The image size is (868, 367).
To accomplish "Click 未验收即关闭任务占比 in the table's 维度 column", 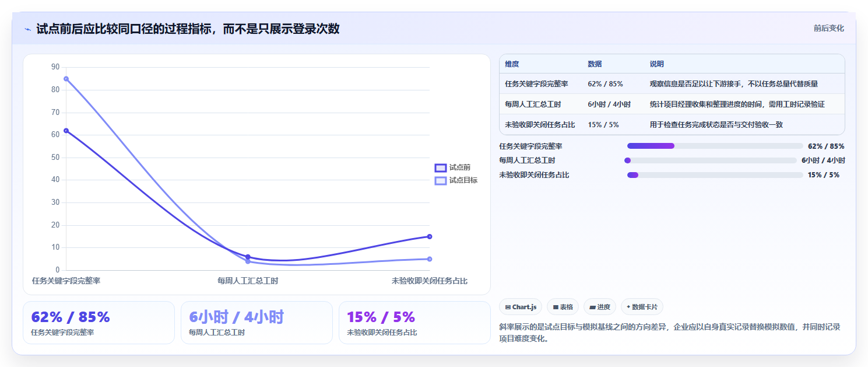I will point(540,125).
